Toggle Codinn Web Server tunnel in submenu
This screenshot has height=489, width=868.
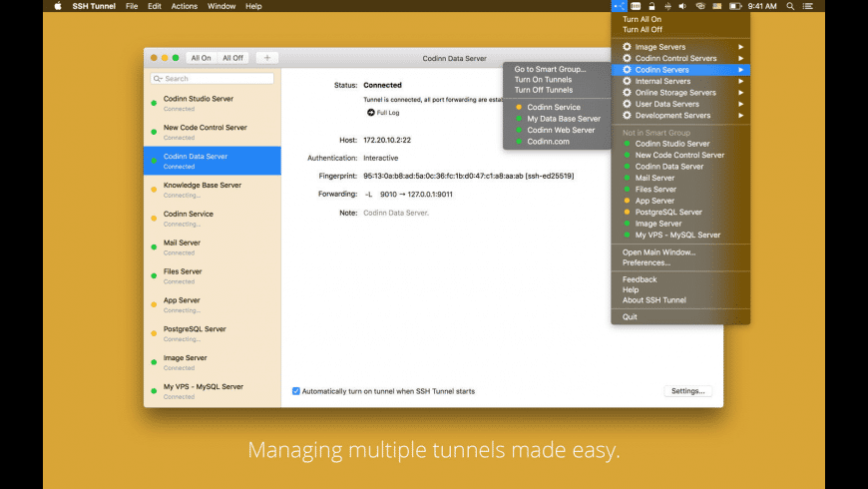coord(557,130)
